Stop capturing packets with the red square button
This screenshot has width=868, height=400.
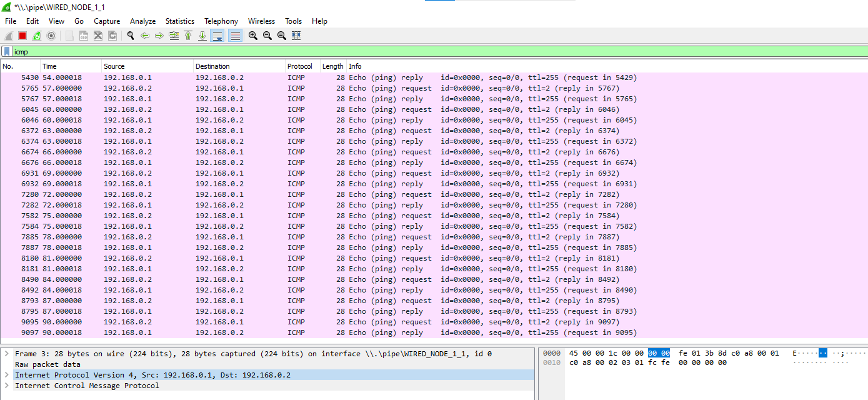tap(22, 36)
